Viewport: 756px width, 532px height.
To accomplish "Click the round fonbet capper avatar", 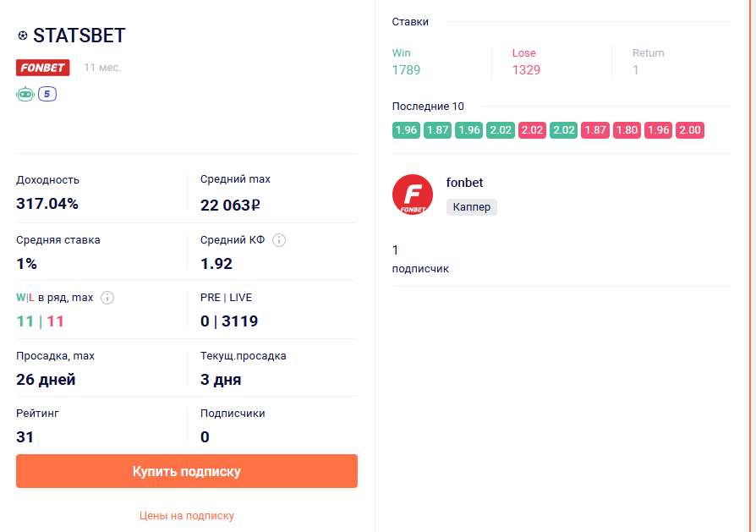I will point(413,195).
